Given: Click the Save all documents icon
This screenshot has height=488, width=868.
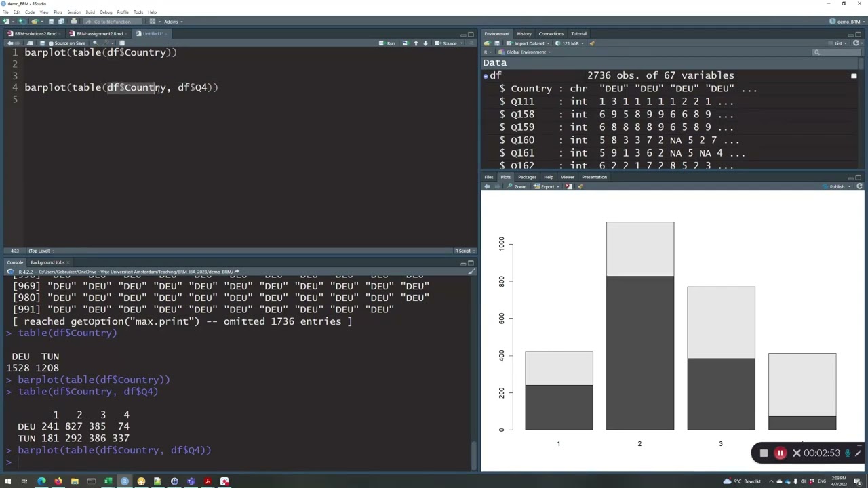Looking at the screenshot, I should [61, 22].
